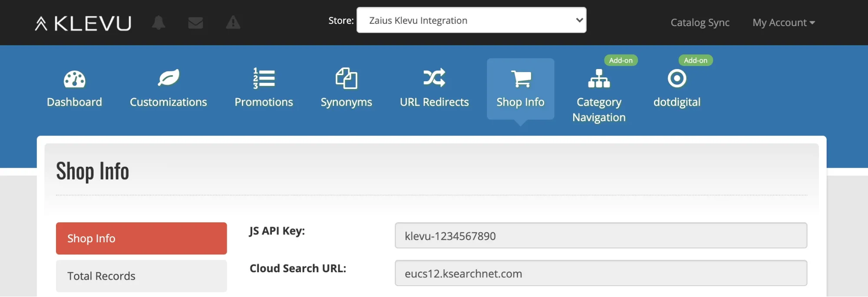The width and height of the screenshot is (868, 297).
Task: Open the dotdigital tab label
Action: (x=677, y=102)
